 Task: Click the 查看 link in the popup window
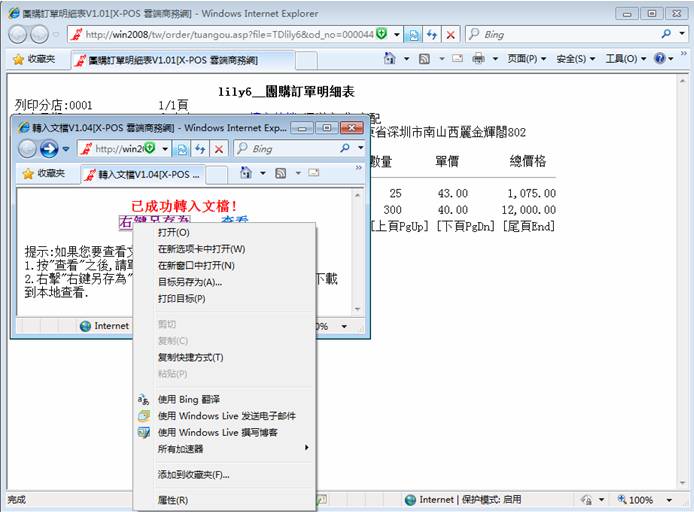(x=235, y=222)
